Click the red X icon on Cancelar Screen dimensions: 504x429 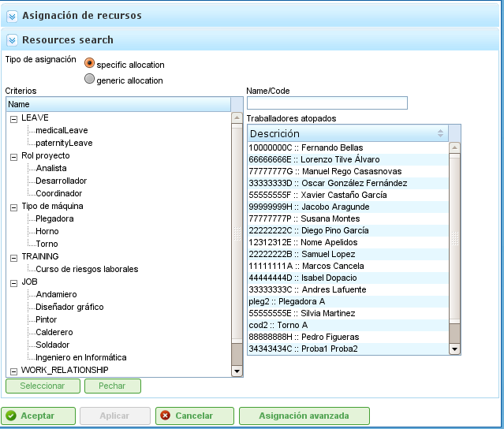pyautogui.click(x=165, y=416)
